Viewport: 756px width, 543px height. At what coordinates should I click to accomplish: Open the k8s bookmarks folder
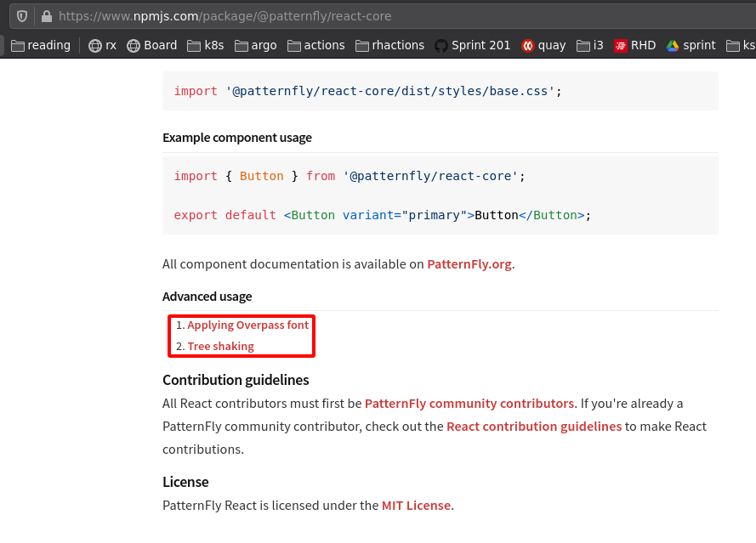206,45
